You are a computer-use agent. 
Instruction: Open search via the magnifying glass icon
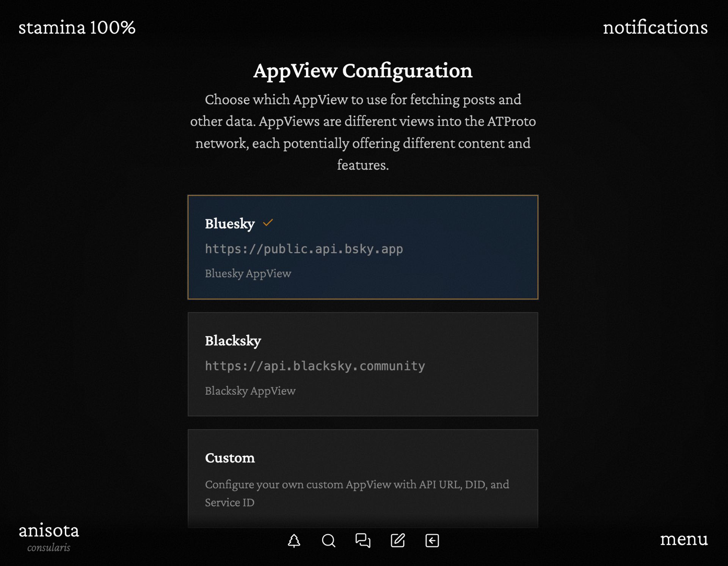pyautogui.click(x=328, y=541)
